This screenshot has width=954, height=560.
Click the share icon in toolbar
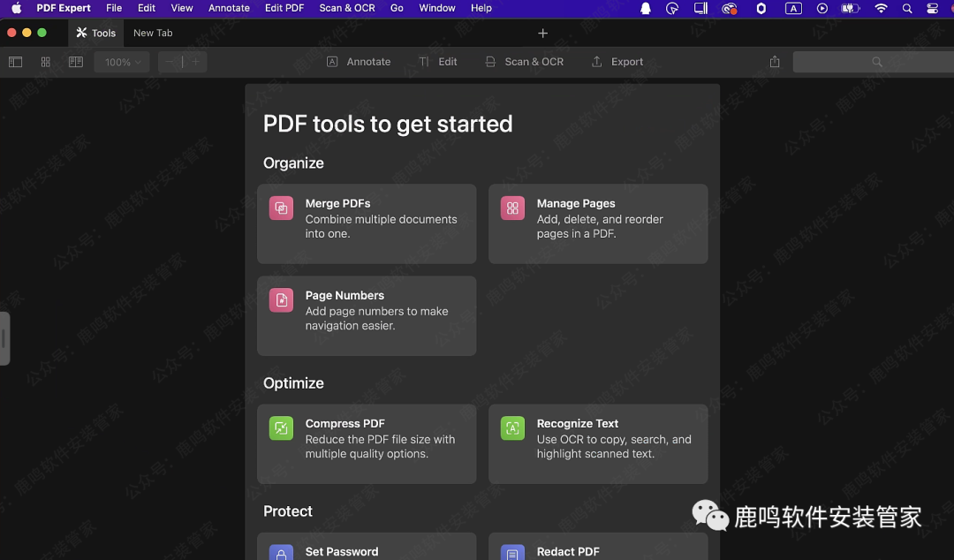pyautogui.click(x=775, y=62)
